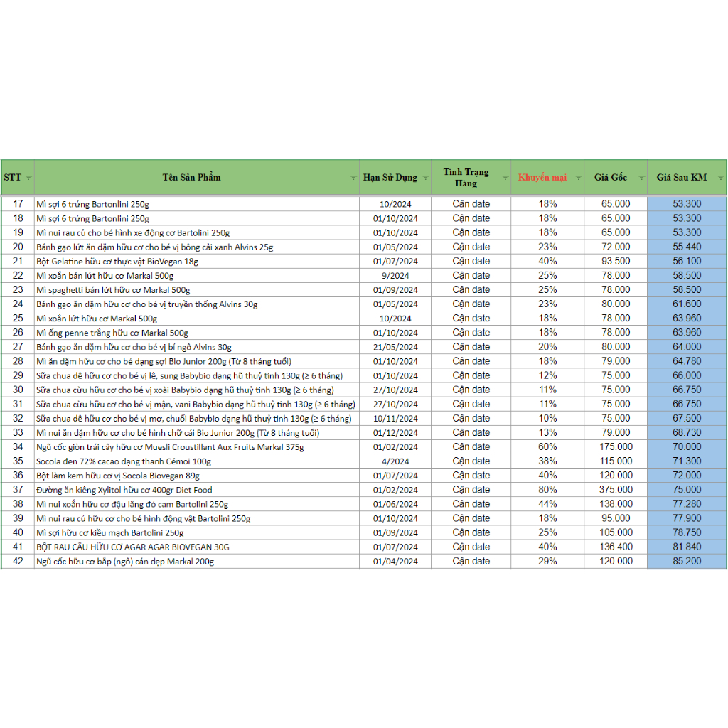Viewport: 728px width, 728px height.
Task: Select cell Mì nui rau củ hình xe động cơ
Action: point(196,232)
